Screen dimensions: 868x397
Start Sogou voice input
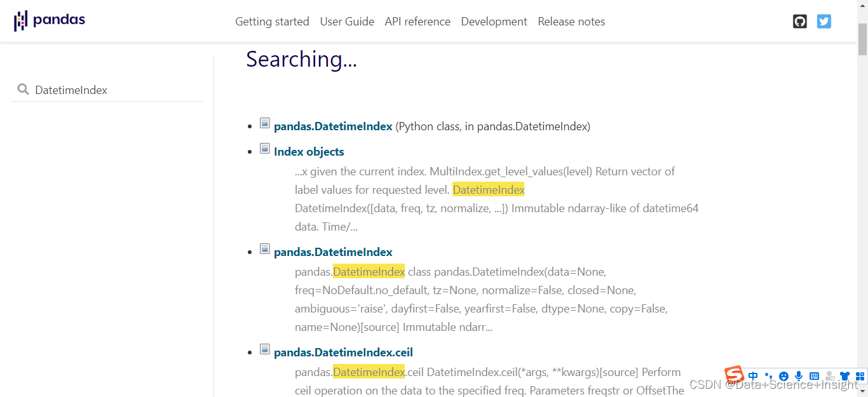tap(799, 376)
